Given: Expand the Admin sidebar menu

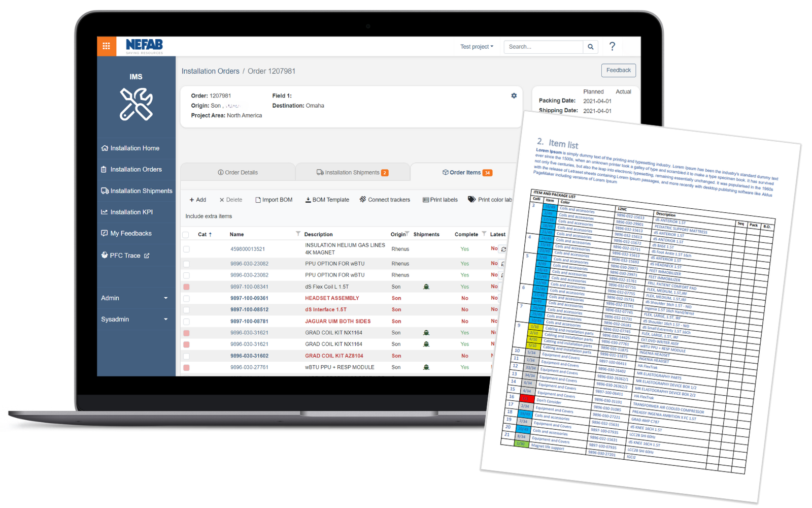Looking at the screenshot, I should (x=134, y=298).
